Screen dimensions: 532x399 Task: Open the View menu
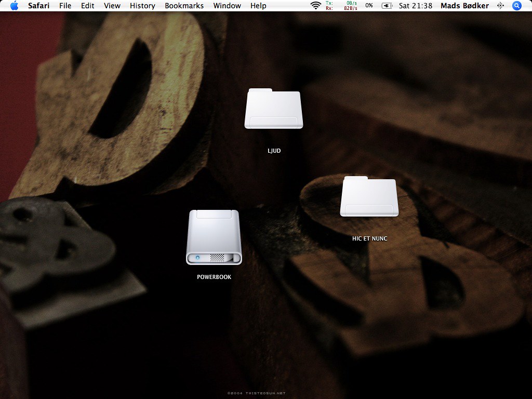point(112,6)
